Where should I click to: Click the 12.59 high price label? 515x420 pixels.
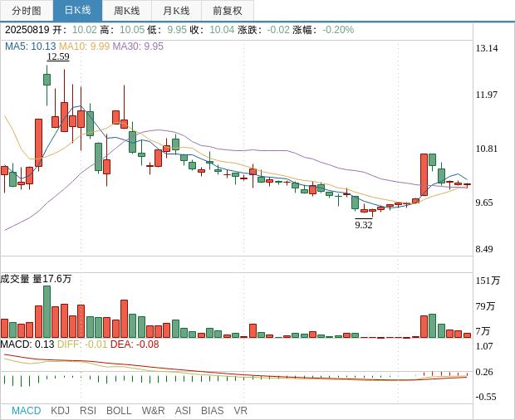pyautogui.click(x=58, y=56)
